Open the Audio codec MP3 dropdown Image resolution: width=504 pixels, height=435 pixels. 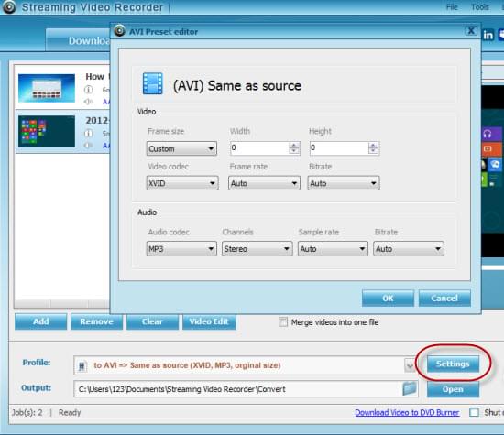point(181,249)
